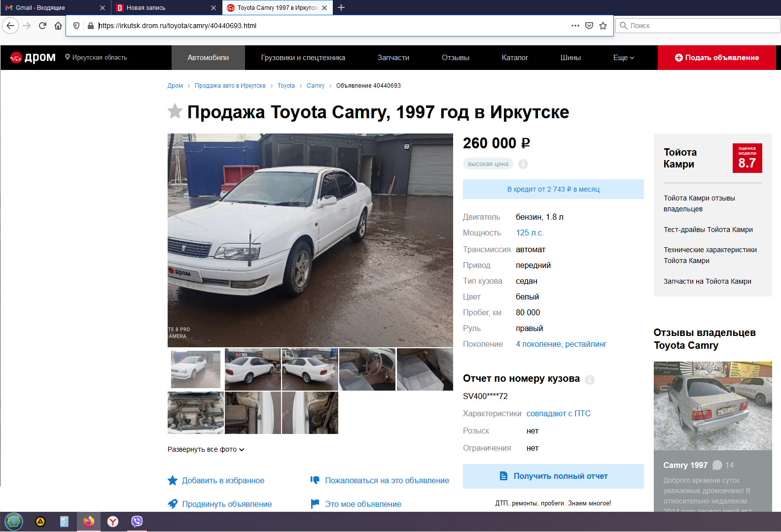Screen dimensions: 781x532
Task: Click В кредит от 2 743 ₽ button
Action: point(553,189)
